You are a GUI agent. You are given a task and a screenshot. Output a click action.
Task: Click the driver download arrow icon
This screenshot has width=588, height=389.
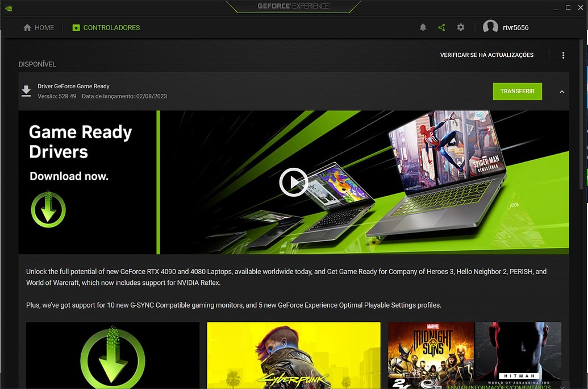pyautogui.click(x=26, y=91)
